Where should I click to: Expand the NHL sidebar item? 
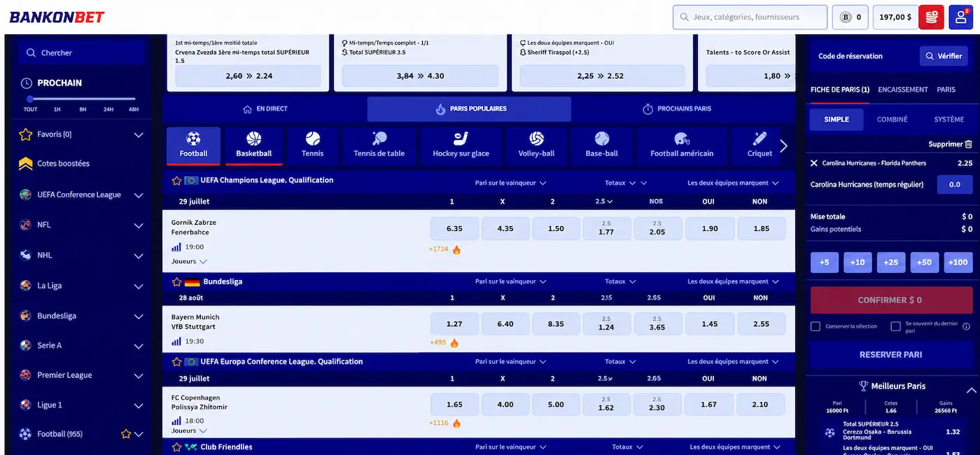coord(139,255)
